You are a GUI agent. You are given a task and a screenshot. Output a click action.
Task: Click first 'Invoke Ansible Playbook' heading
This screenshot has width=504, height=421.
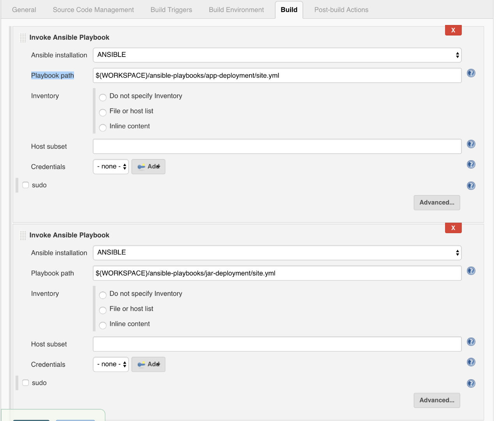click(x=69, y=37)
